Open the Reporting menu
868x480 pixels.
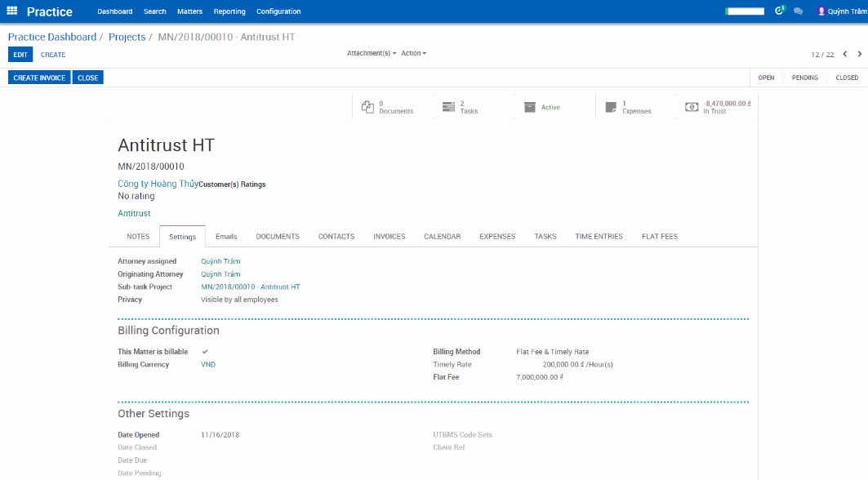point(229,11)
